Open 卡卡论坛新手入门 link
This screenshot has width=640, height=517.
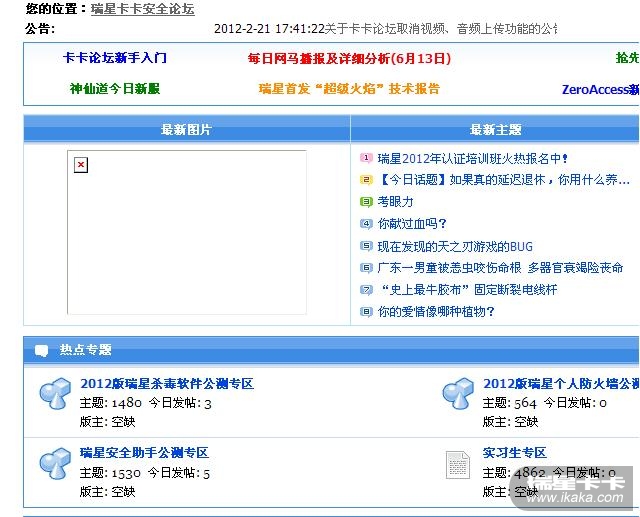pyautogui.click(x=115, y=58)
